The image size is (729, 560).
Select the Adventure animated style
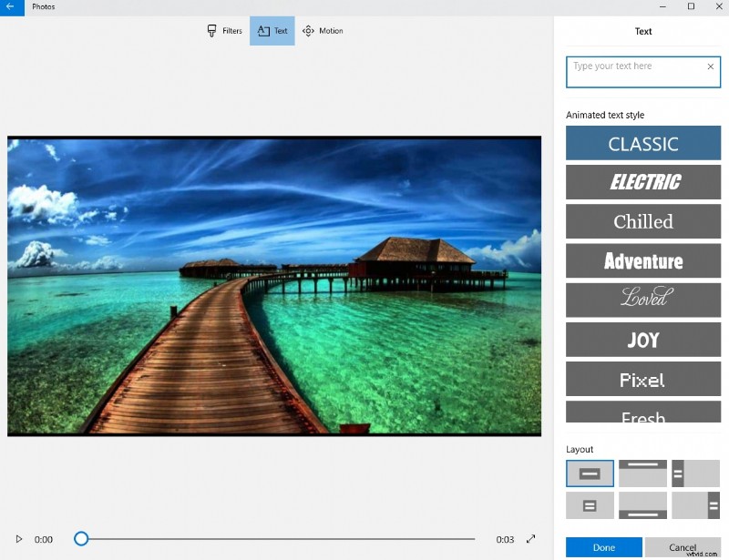point(642,261)
